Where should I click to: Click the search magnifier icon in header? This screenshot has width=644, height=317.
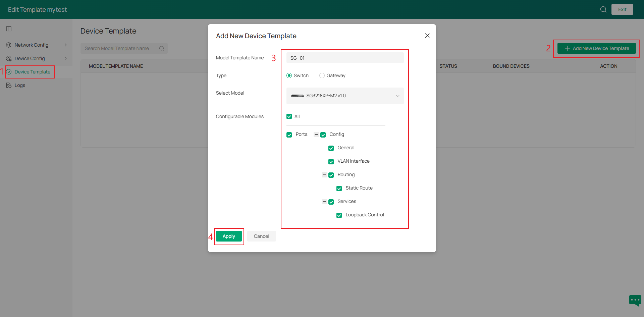point(603,9)
